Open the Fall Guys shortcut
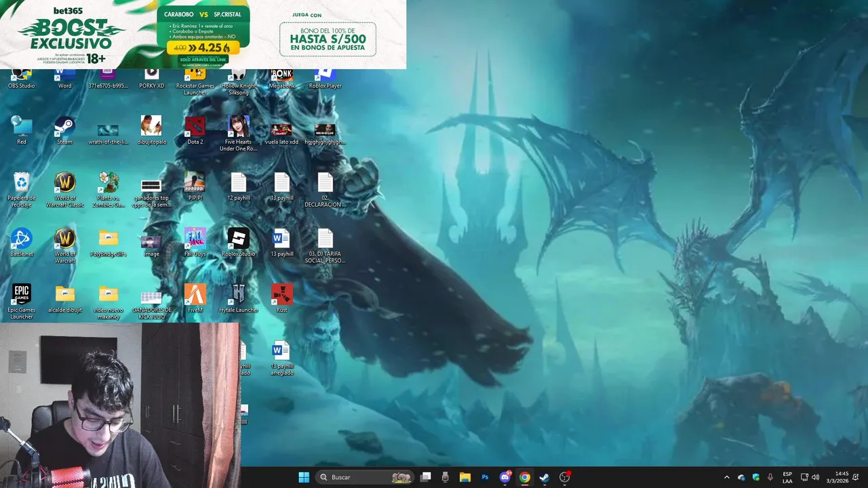 coord(195,243)
